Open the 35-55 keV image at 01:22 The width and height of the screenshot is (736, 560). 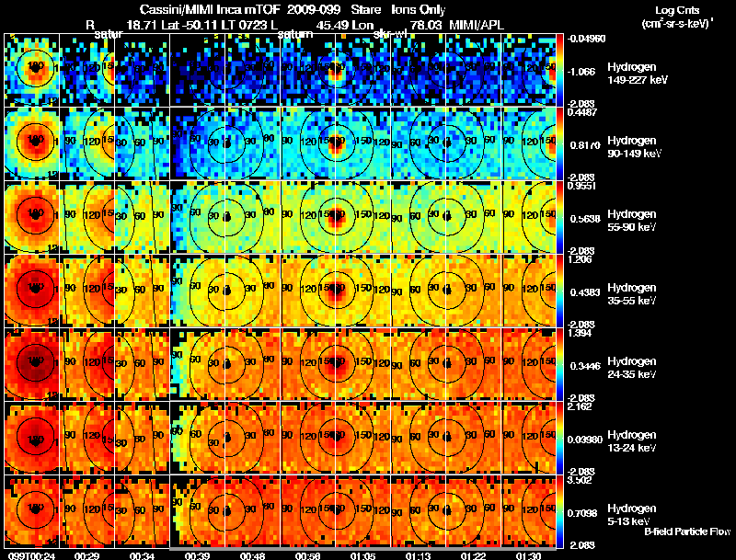474,291
